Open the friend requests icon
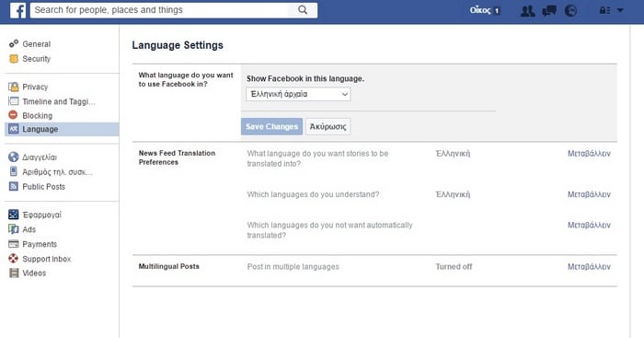Viewport: 644px width, 338px height. pos(527,11)
